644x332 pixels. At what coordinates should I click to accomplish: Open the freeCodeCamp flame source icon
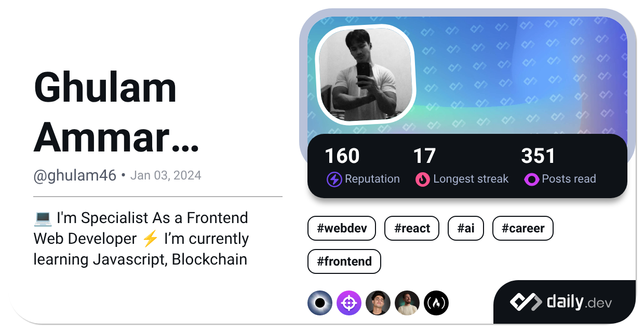436,303
